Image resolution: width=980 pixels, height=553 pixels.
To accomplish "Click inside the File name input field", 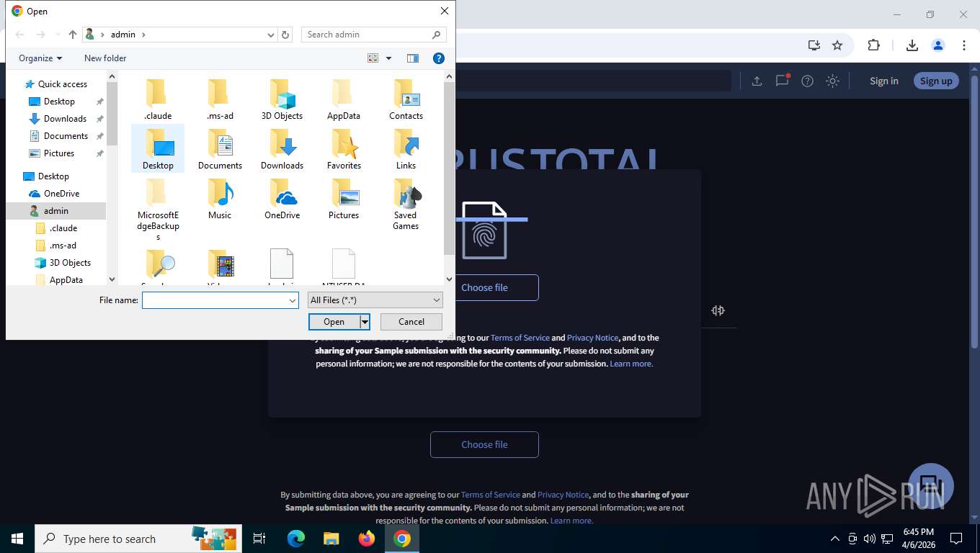I will 215,300.
